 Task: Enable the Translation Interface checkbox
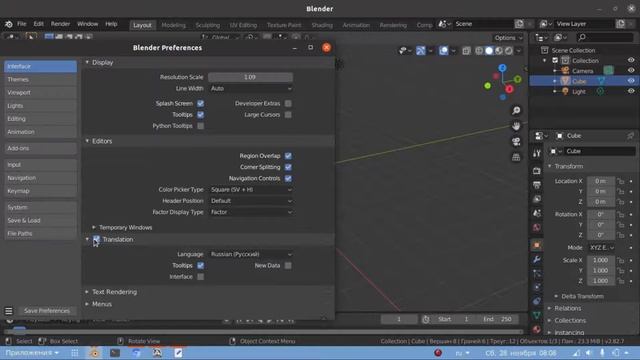[200, 277]
